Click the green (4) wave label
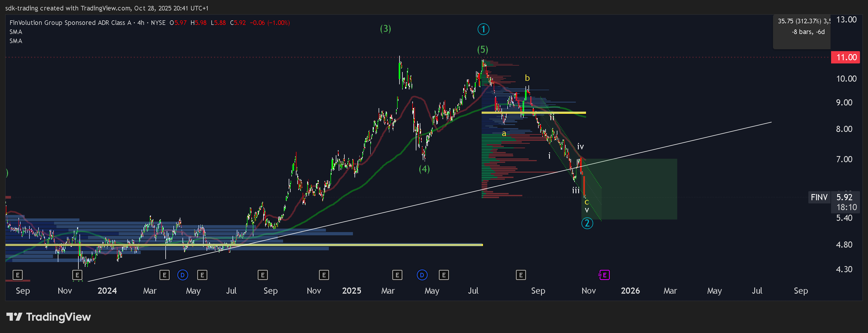 (x=424, y=169)
